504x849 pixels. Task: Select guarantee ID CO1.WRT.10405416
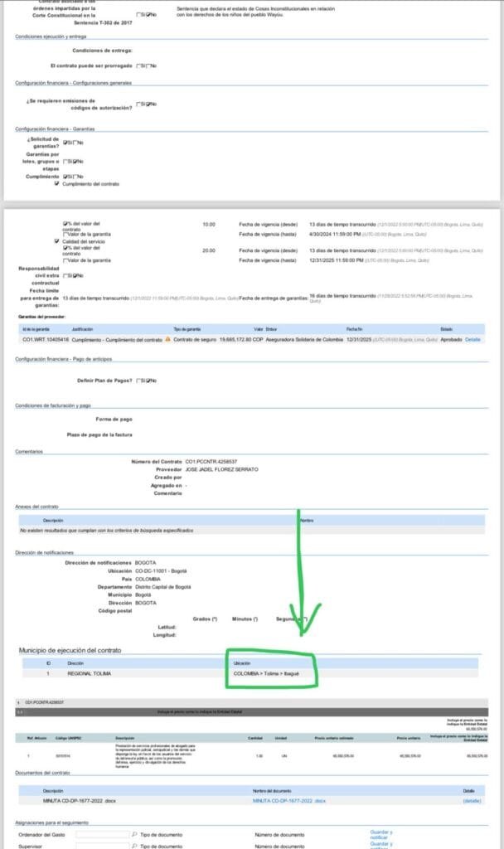pyautogui.click(x=46, y=339)
